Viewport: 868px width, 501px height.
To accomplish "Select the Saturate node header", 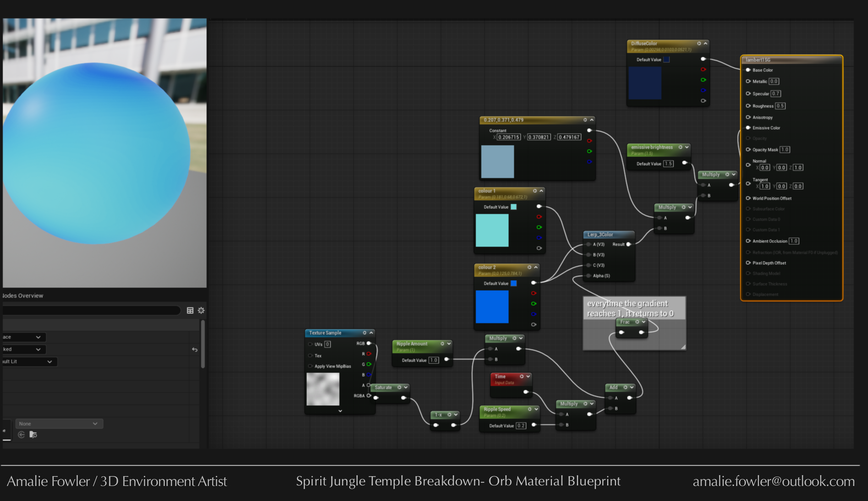I will coord(390,387).
